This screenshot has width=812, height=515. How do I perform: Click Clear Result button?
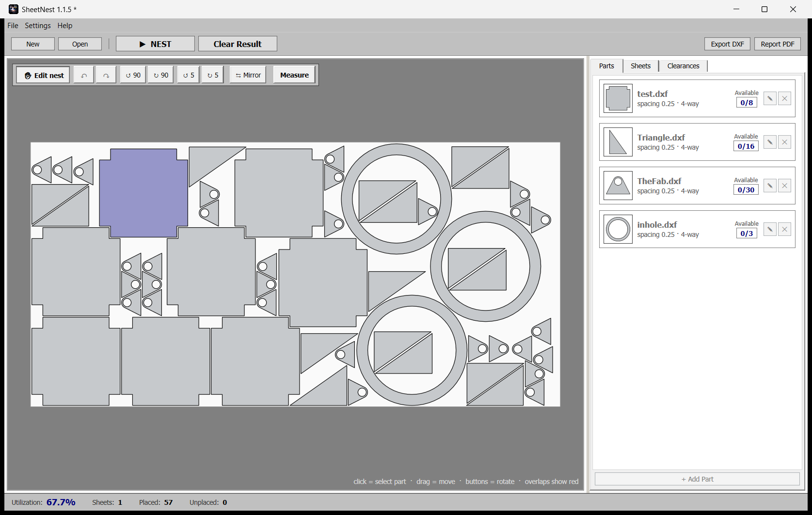point(238,44)
